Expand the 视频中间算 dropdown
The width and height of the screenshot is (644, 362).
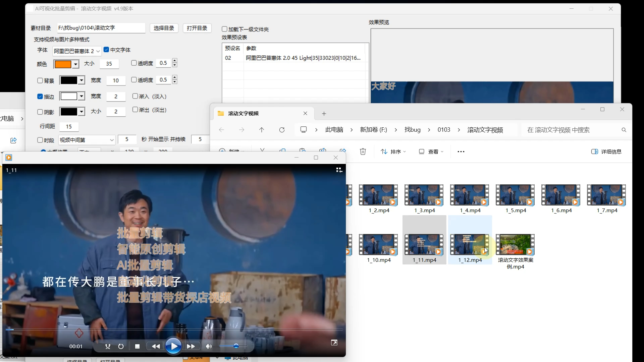[112, 140]
